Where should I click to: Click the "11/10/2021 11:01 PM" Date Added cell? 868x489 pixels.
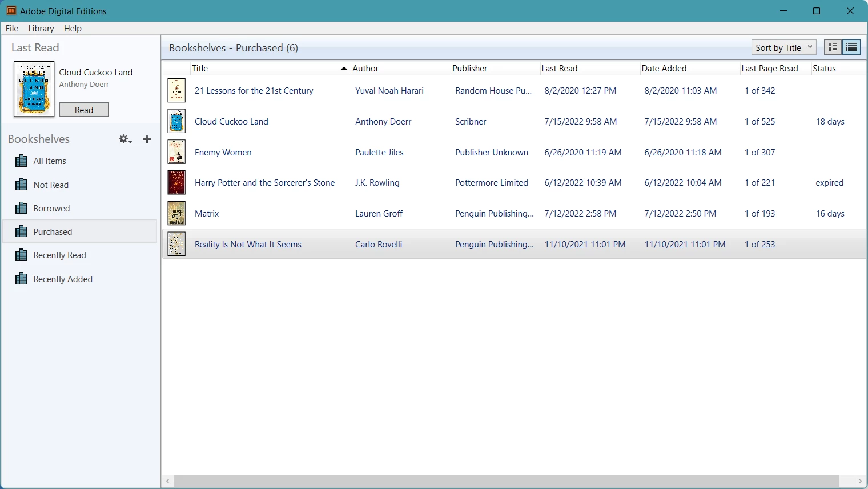[685, 244]
